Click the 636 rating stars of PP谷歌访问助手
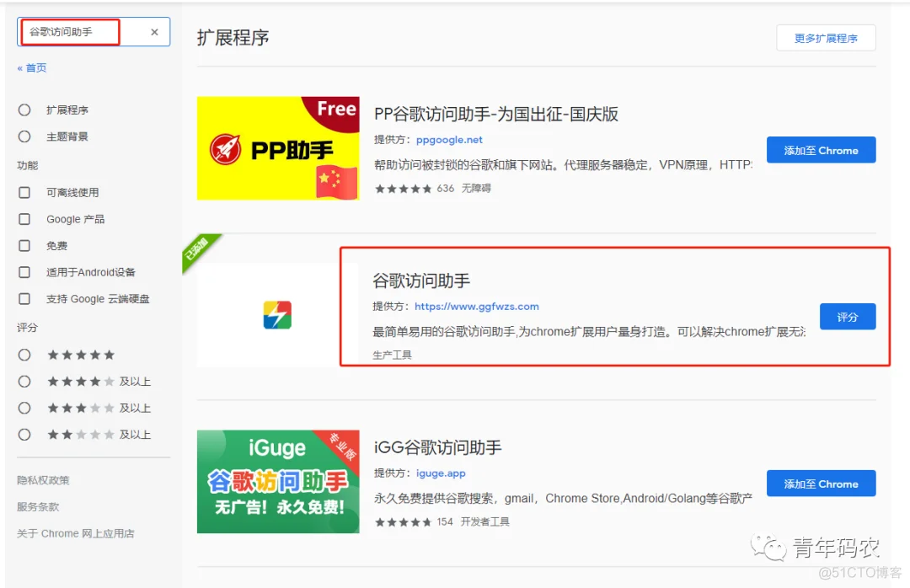 [404, 189]
